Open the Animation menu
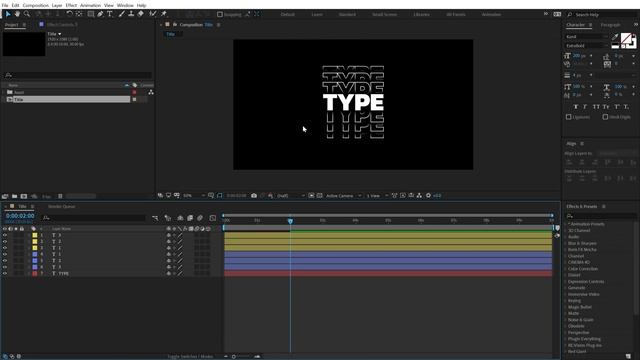The height and width of the screenshot is (360, 640). (90, 5)
